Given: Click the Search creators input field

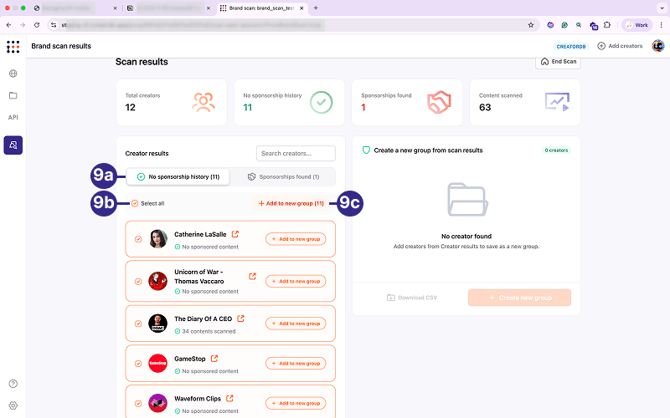Looking at the screenshot, I should coord(296,153).
